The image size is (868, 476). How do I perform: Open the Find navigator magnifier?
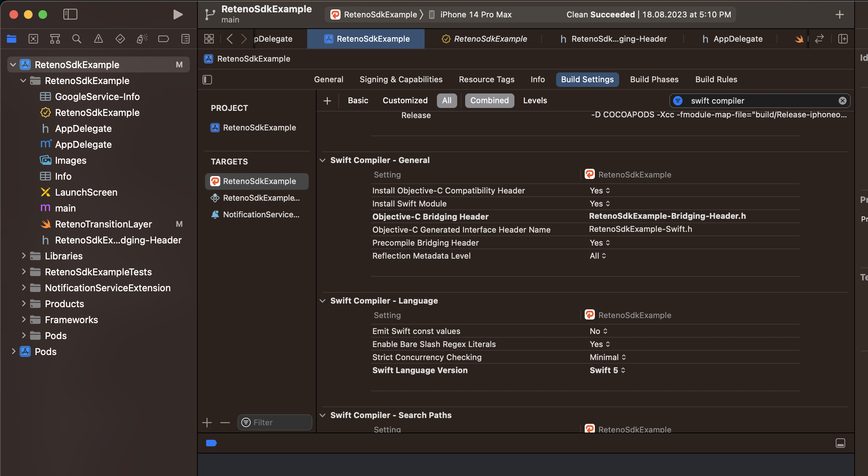77,39
